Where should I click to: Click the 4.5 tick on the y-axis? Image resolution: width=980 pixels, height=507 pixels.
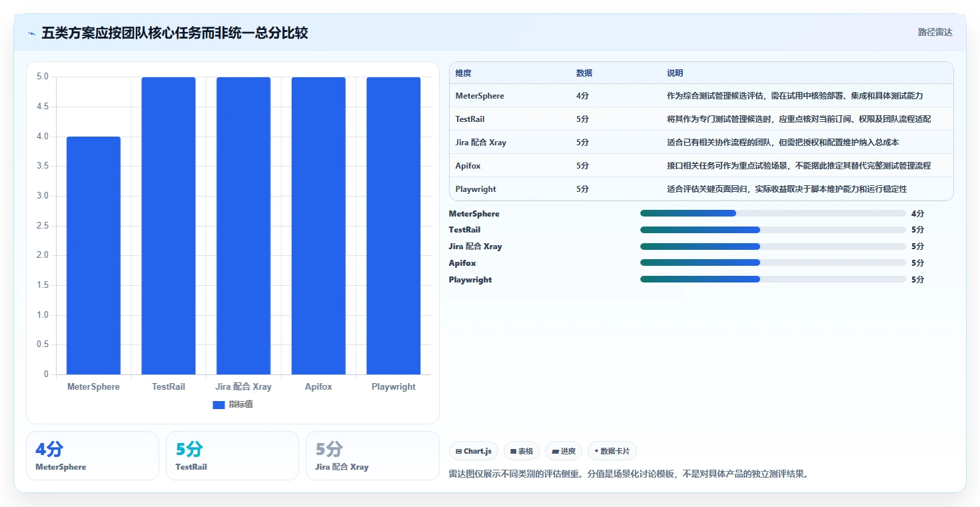[x=42, y=107]
